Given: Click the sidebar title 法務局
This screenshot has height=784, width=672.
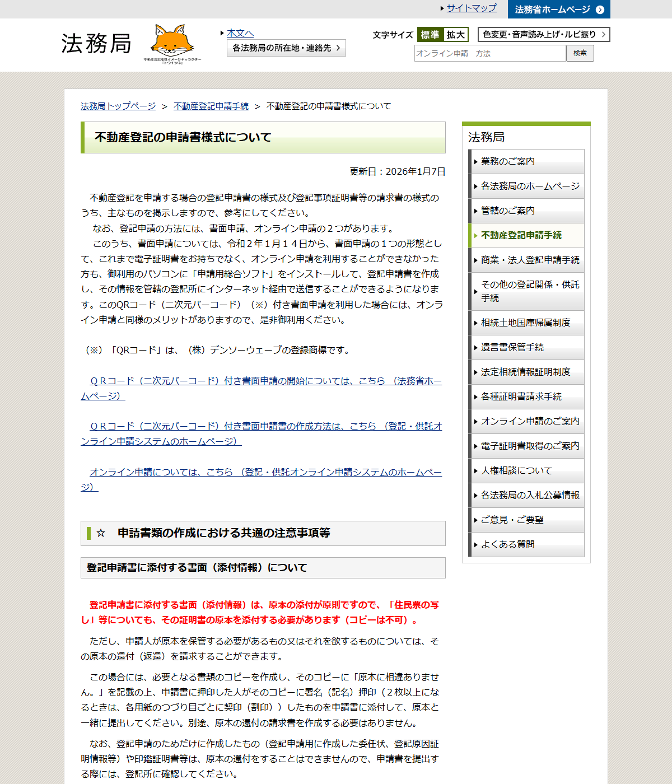Looking at the screenshot, I should (486, 137).
